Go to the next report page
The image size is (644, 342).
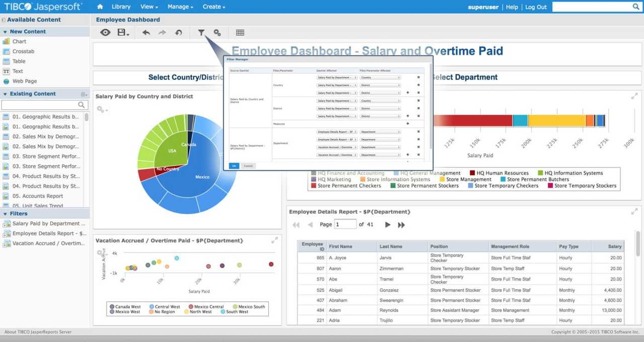coord(387,225)
